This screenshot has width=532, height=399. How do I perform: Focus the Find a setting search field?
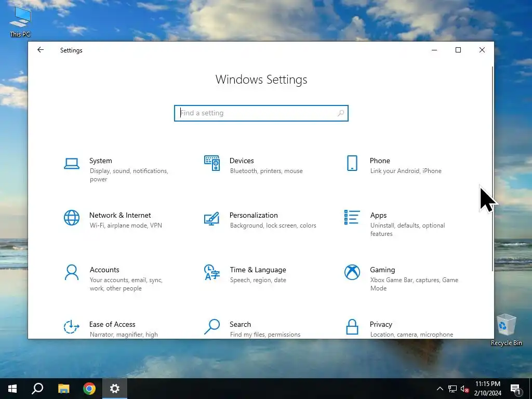[x=261, y=113]
